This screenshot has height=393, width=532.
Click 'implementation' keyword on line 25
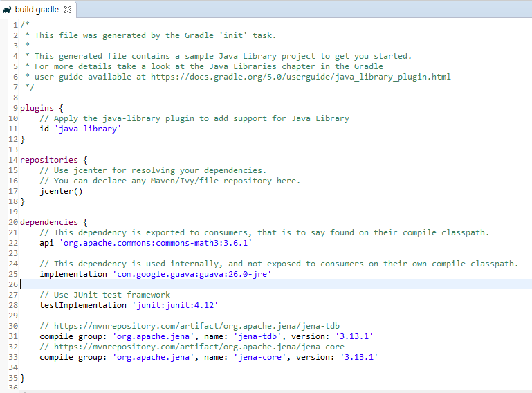click(x=73, y=274)
